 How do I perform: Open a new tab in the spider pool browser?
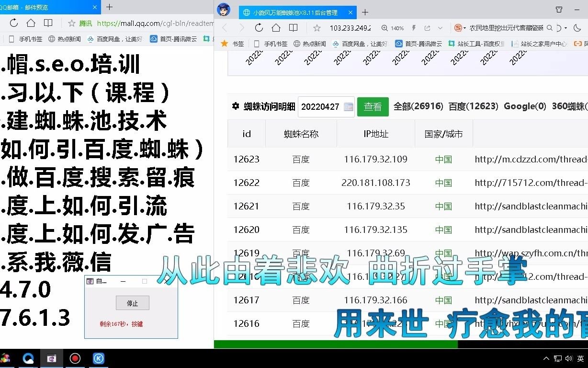(365, 12)
